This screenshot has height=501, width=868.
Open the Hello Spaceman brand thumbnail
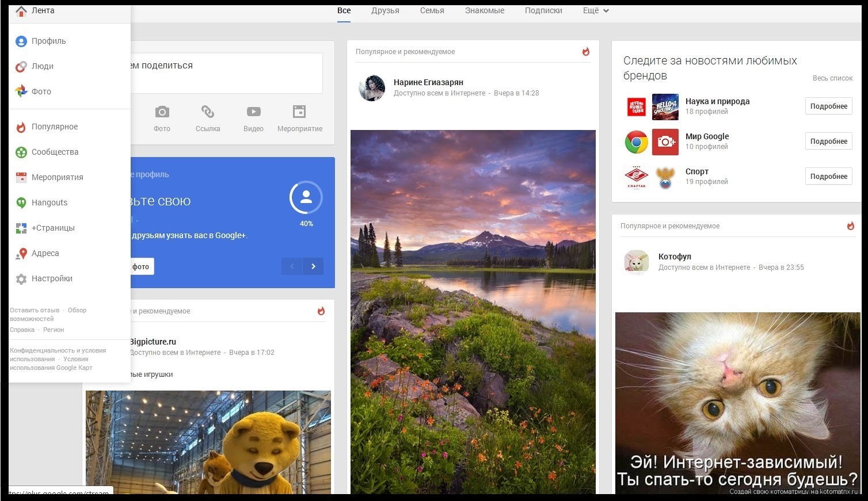pyautogui.click(x=665, y=106)
